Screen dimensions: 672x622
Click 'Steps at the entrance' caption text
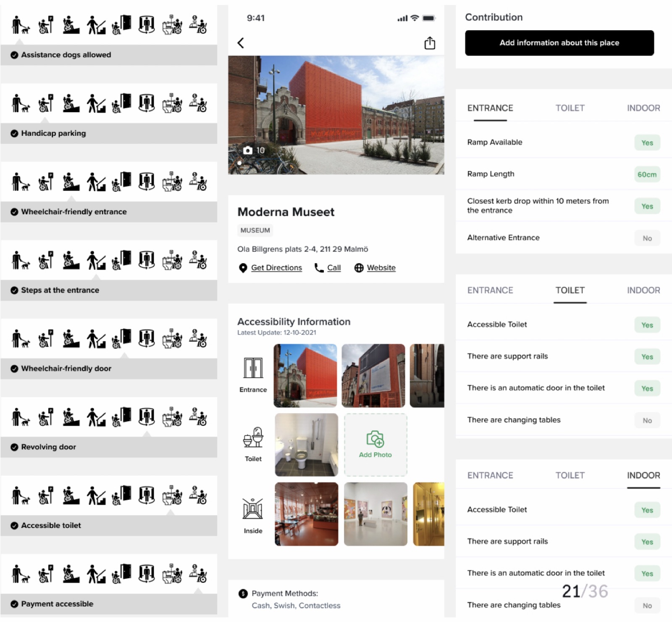point(60,290)
